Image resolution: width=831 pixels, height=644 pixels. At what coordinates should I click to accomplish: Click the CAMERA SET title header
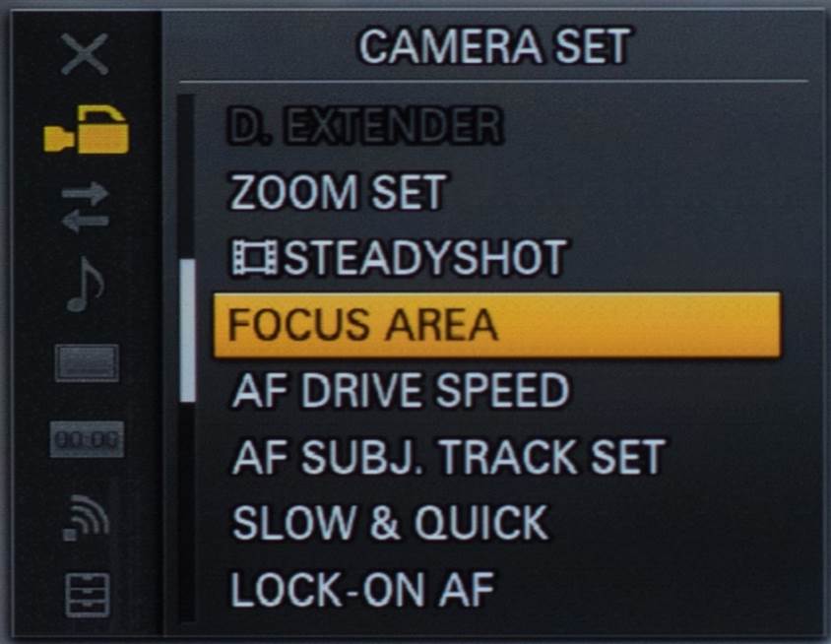point(495,46)
